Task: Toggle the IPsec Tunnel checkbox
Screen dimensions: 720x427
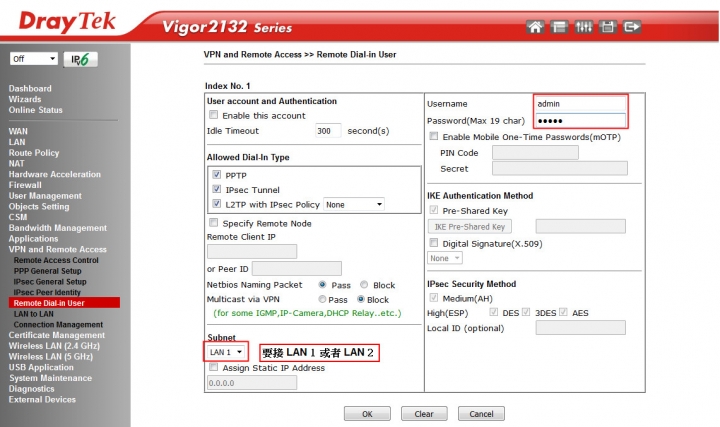Action: tap(217, 189)
